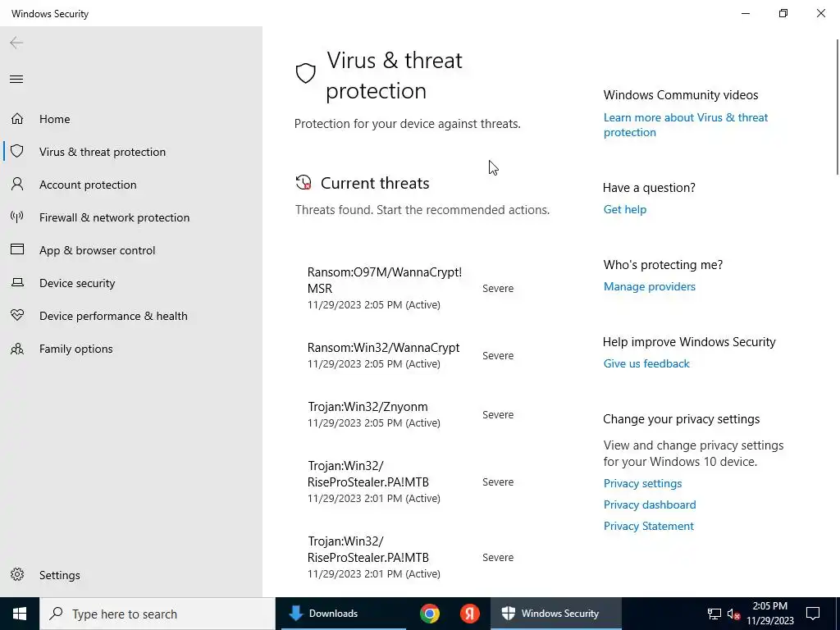840x630 pixels.
Task: Expand the Ransom:O97M/WannaCrypt!MSR threat entry
Action: click(384, 287)
